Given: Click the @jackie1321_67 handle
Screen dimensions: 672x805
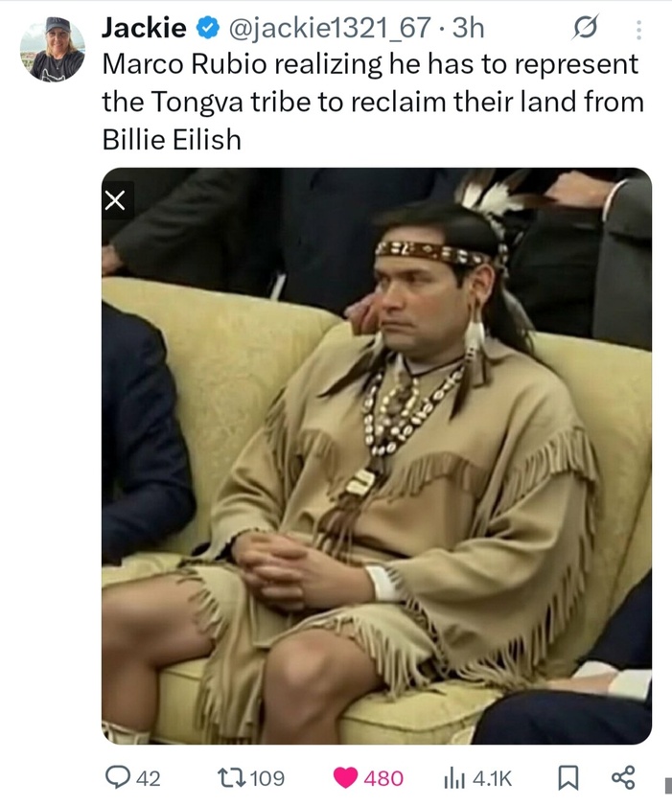Looking at the screenshot, I should (x=329, y=28).
